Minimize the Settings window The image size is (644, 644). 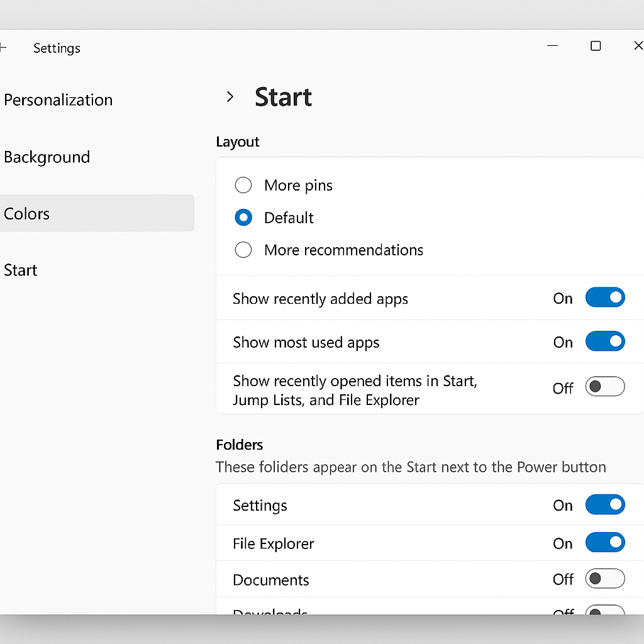point(552,45)
